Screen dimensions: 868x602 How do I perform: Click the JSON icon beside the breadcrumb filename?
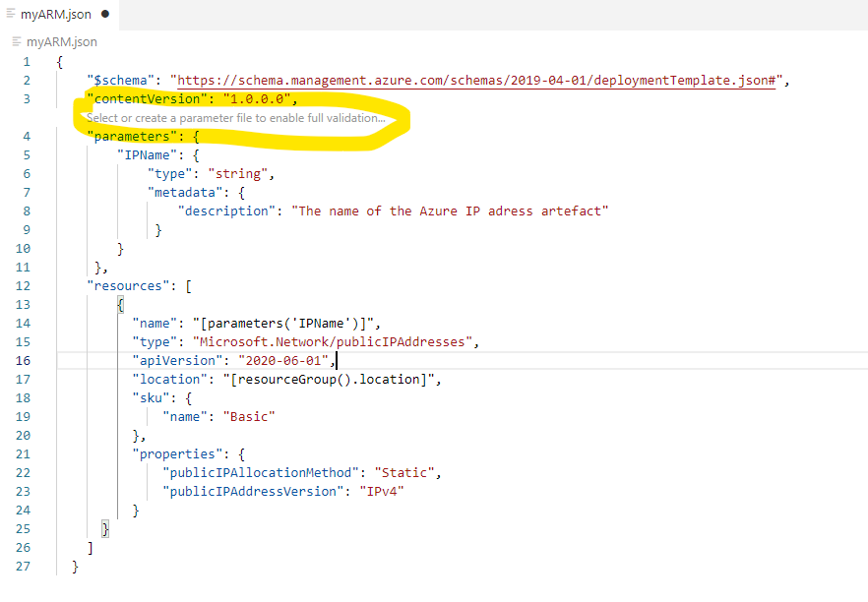tap(18, 42)
